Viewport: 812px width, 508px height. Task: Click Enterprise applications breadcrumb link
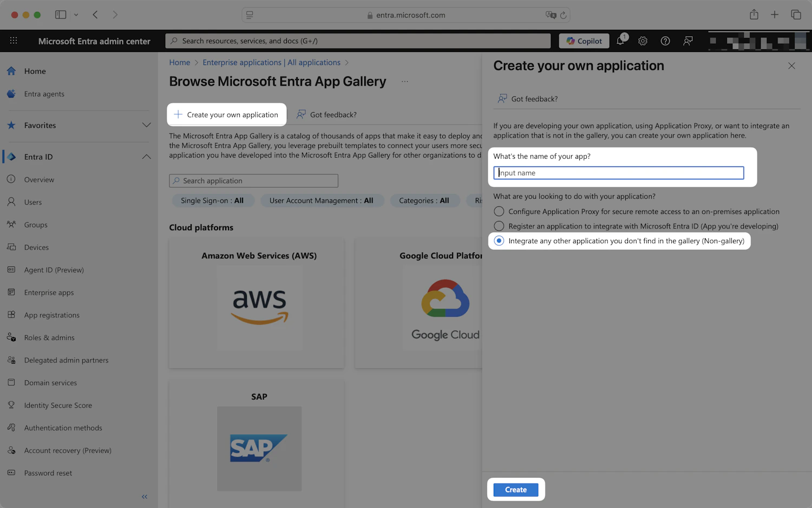click(x=271, y=62)
